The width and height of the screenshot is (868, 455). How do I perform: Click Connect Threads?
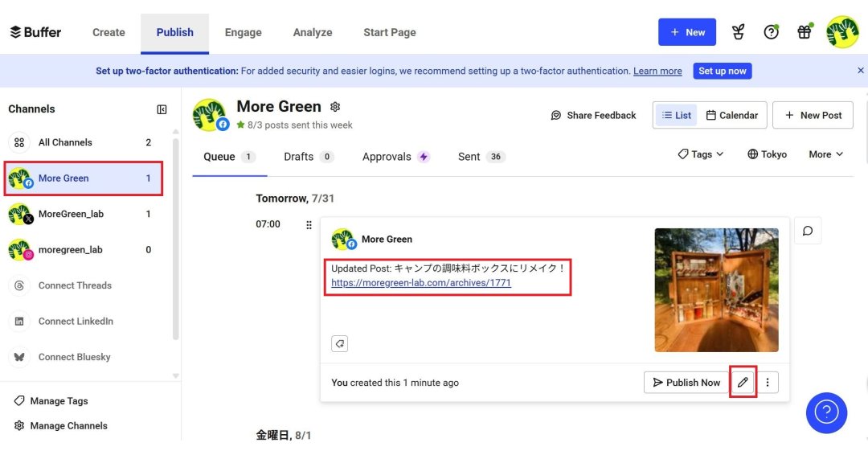pos(75,285)
